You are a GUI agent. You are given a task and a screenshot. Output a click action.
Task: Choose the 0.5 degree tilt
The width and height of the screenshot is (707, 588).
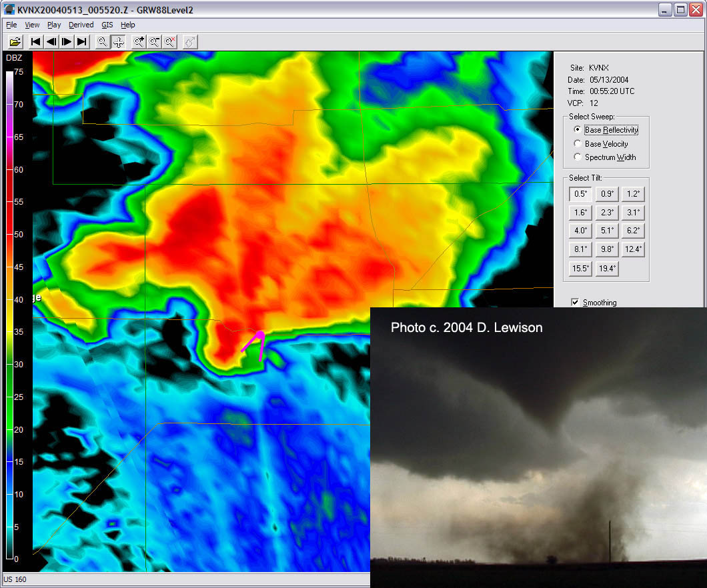point(580,193)
